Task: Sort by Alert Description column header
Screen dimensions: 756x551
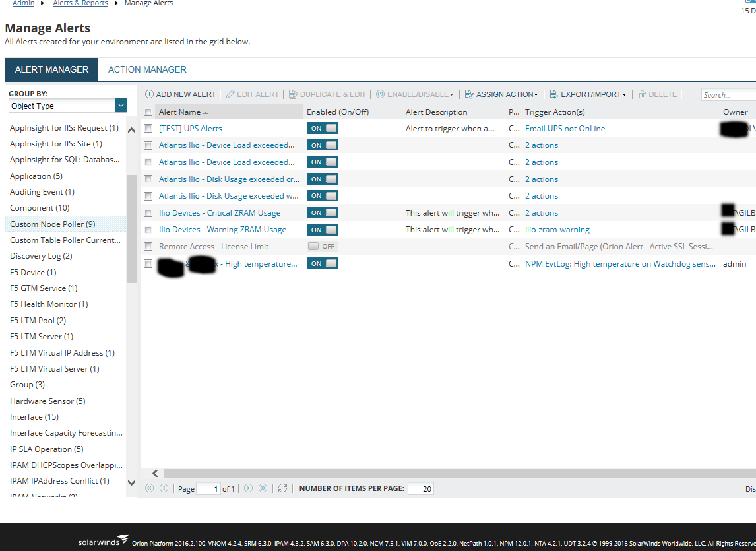Action: pyautogui.click(x=436, y=112)
